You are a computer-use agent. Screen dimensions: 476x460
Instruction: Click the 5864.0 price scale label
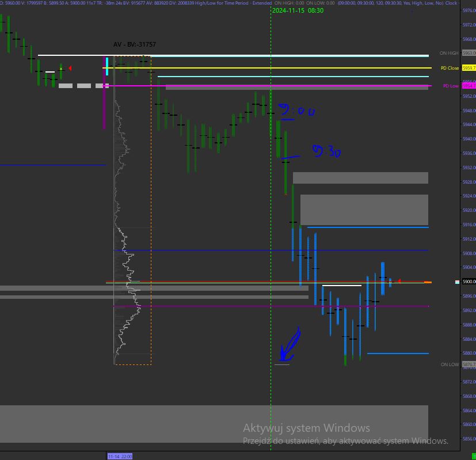point(469,410)
